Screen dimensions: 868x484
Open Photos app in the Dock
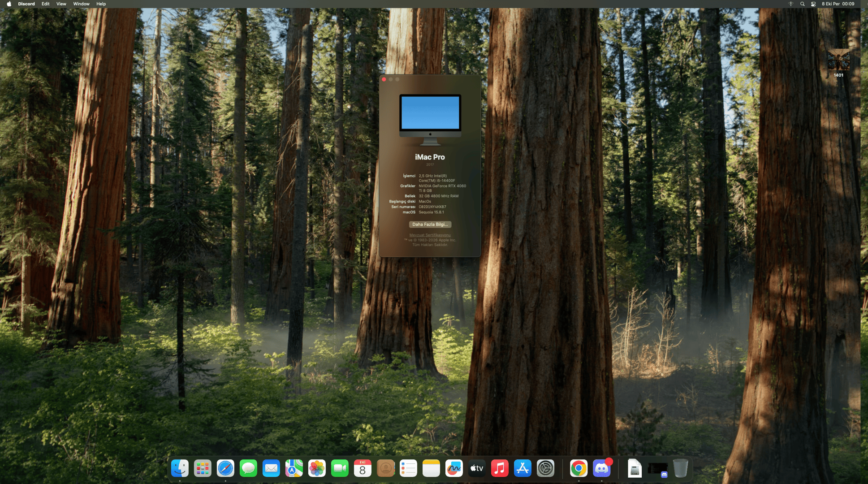317,468
